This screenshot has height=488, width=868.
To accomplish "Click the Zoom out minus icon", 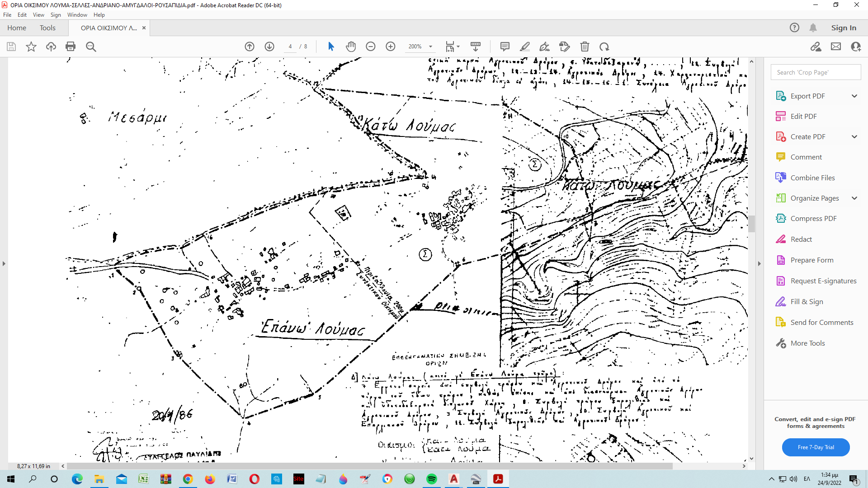I will click(x=371, y=47).
